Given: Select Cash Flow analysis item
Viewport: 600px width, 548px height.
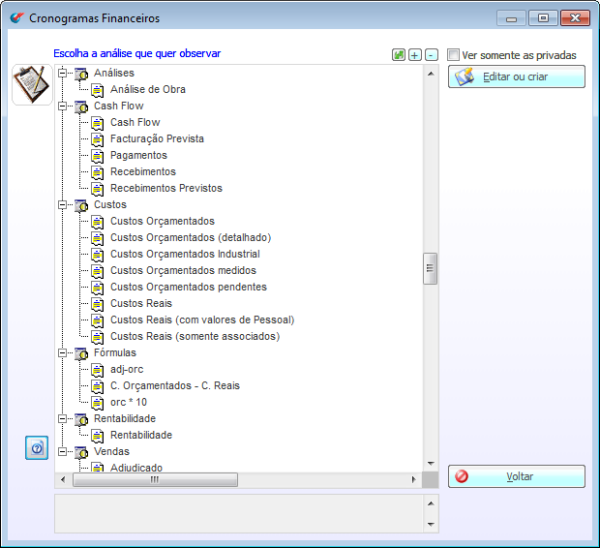Looking at the screenshot, I should pos(135,122).
